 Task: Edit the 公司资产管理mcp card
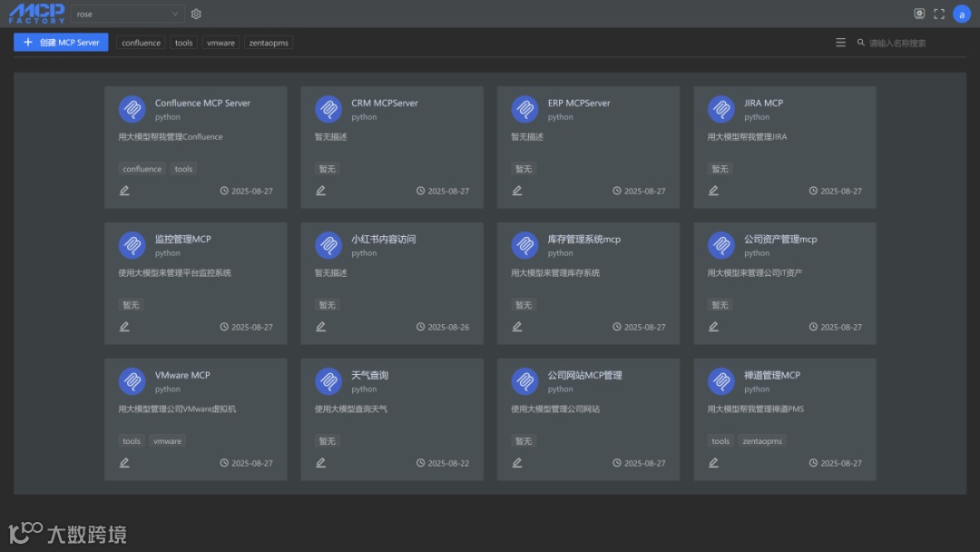click(x=713, y=327)
